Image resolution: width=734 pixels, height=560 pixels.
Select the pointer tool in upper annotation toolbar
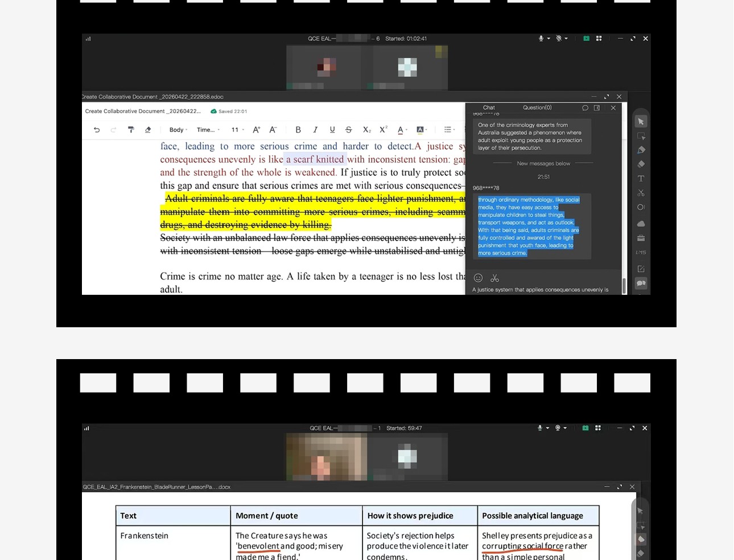point(641,122)
